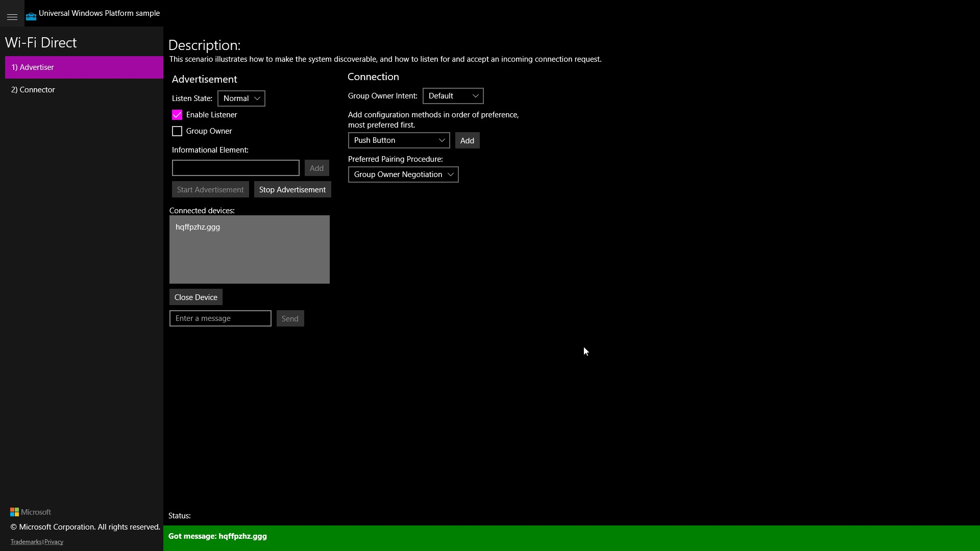Focus the Enter a message field
980x551 pixels.
[x=220, y=318]
